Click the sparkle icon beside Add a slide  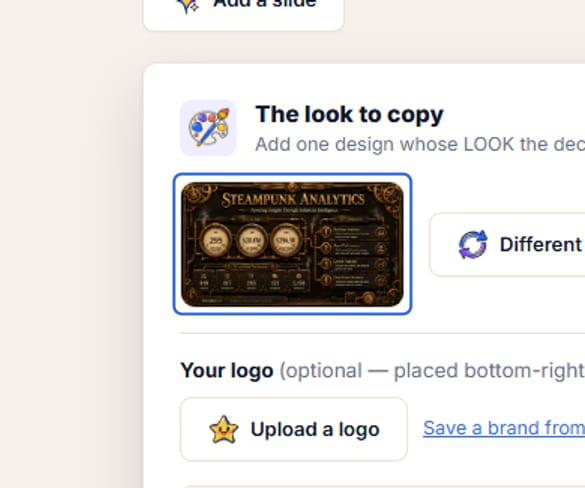pyautogui.click(x=188, y=5)
